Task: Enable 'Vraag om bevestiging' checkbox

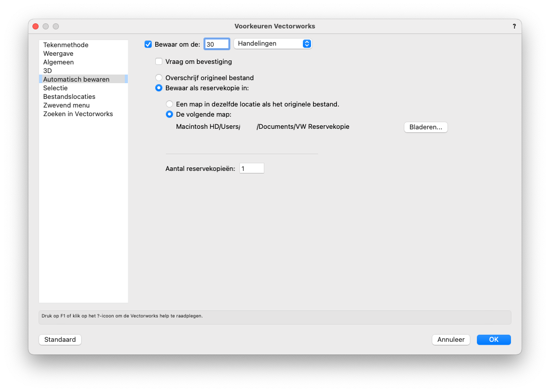Action: (159, 61)
